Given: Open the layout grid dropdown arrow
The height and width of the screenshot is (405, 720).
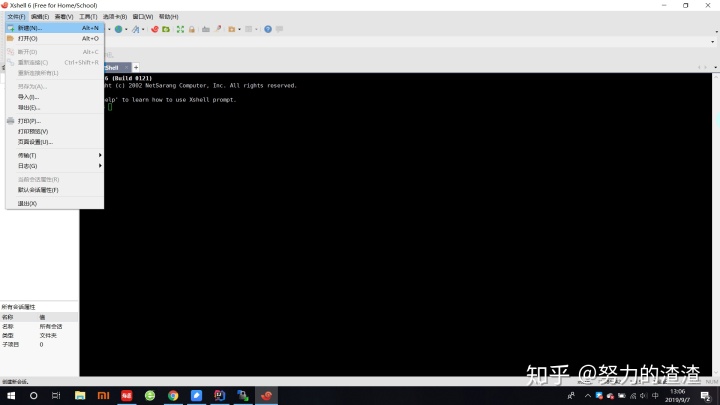Looking at the screenshot, I should 256,29.
